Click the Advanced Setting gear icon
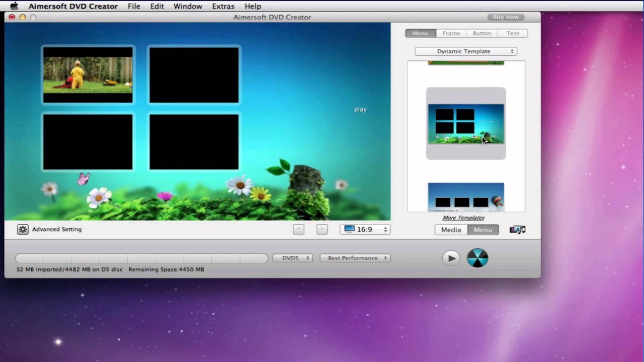Image resolution: width=644 pixels, height=362 pixels. (x=23, y=229)
